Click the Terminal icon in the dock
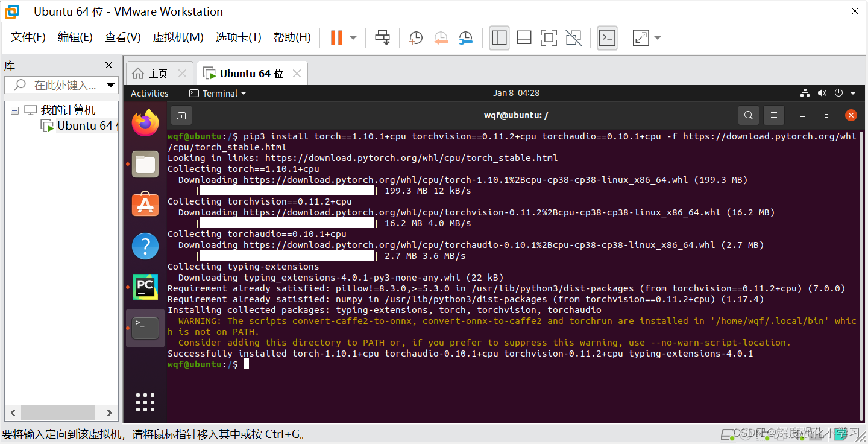This screenshot has height=444, width=868. coord(145,328)
